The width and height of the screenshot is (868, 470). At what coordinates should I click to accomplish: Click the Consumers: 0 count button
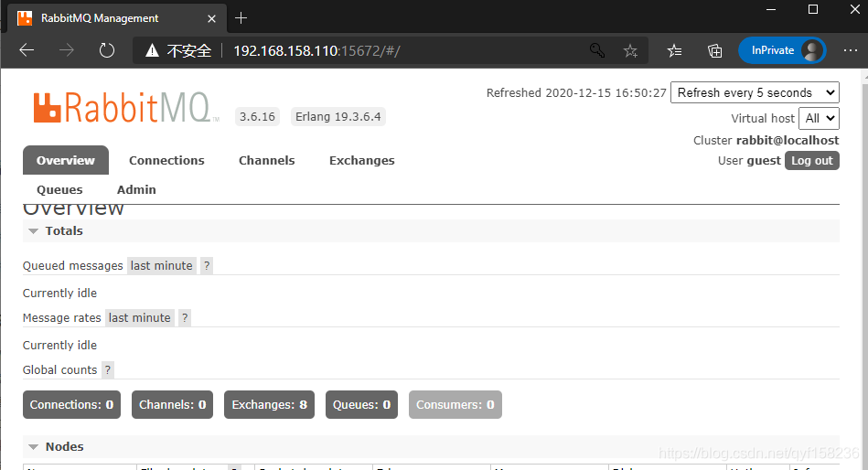[x=455, y=405]
